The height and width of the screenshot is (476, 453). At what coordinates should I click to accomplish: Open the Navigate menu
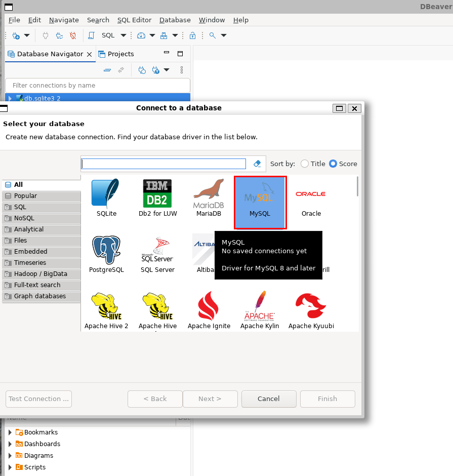coord(64,20)
